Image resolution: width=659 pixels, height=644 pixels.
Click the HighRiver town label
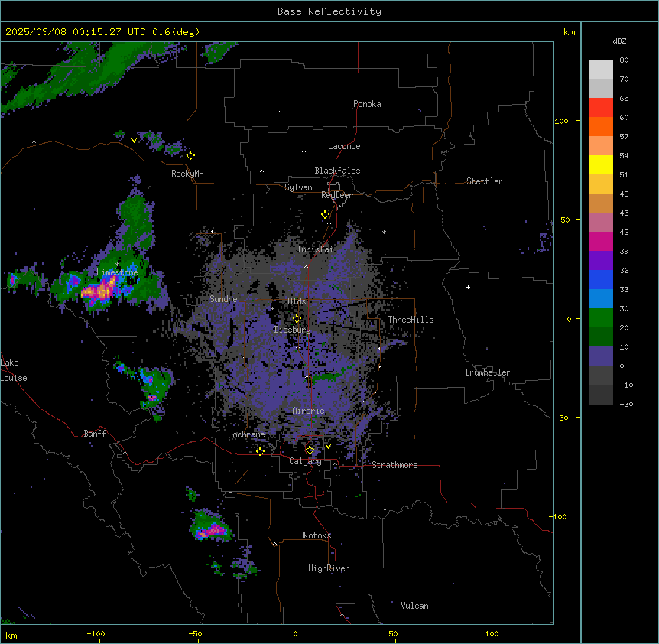pos(329,568)
